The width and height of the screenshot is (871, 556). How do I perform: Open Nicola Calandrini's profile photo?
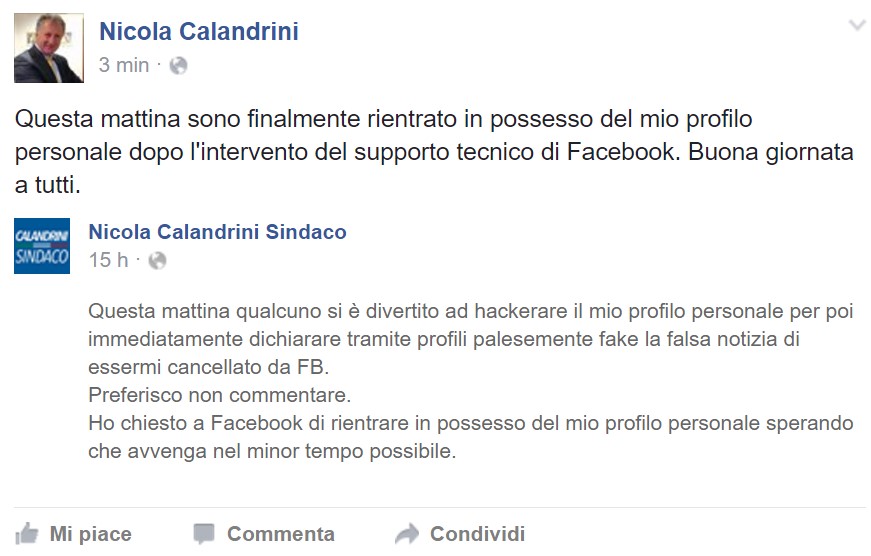pos(49,48)
